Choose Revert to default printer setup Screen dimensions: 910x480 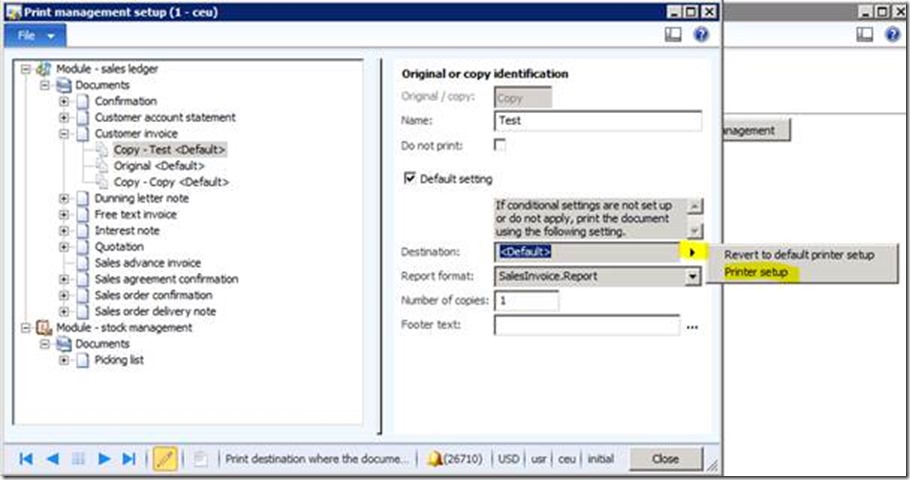[799, 255]
